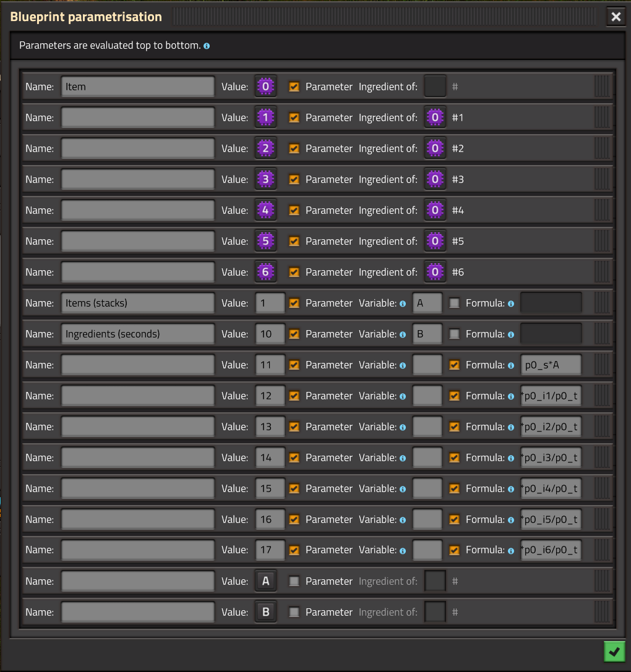Click formula field 'p0_s*A'

coord(551,365)
